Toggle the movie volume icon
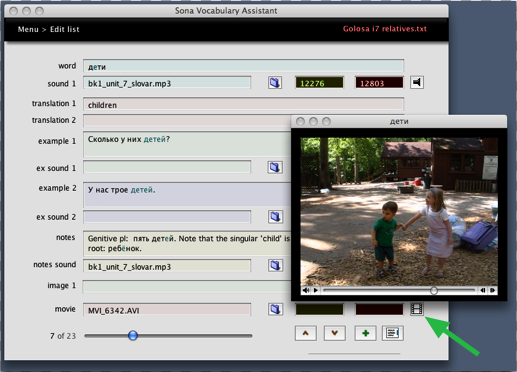517x372 pixels. pos(306,290)
